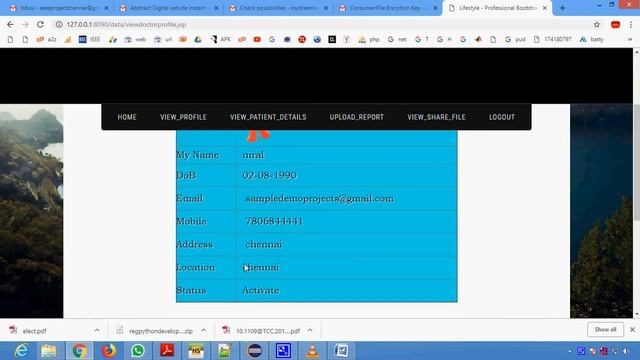This screenshot has height=360, width=640.
Task: Click Show all downloads button
Action: (x=605, y=329)
